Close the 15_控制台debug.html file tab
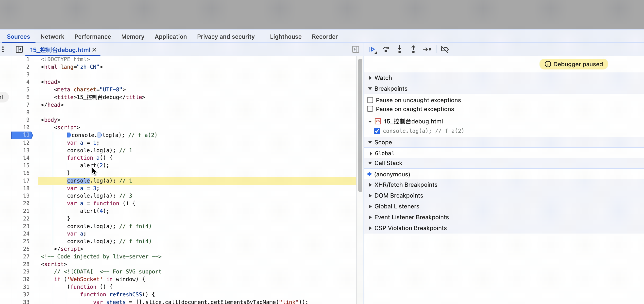 (x=95, y=50)
